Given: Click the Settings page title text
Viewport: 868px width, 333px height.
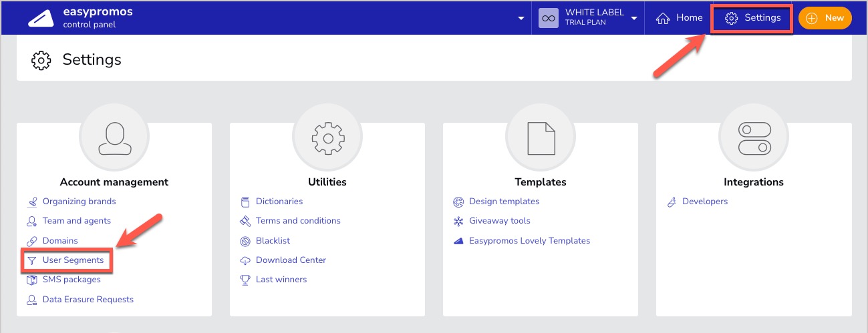Looking at the screenshot, I should (x=92, y=60).
